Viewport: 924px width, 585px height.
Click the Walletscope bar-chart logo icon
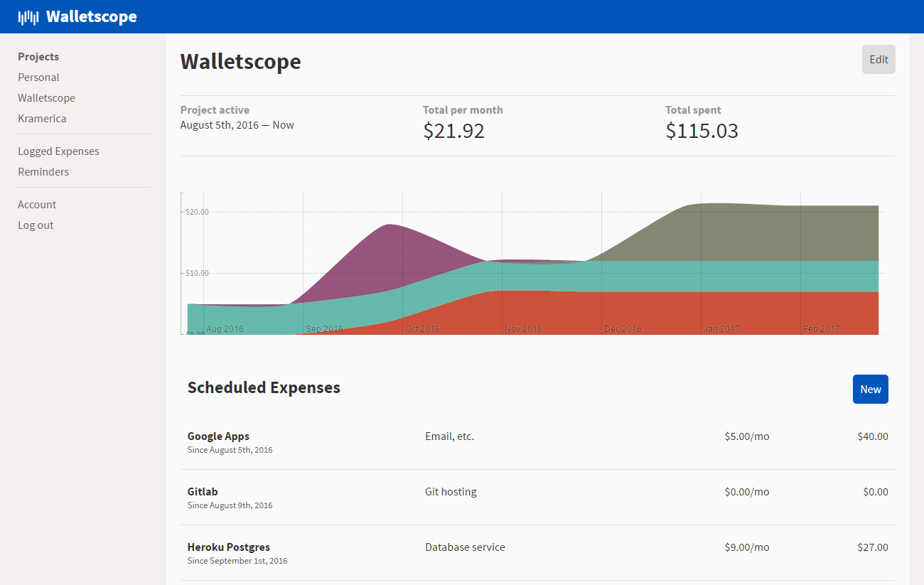point(28,16)
